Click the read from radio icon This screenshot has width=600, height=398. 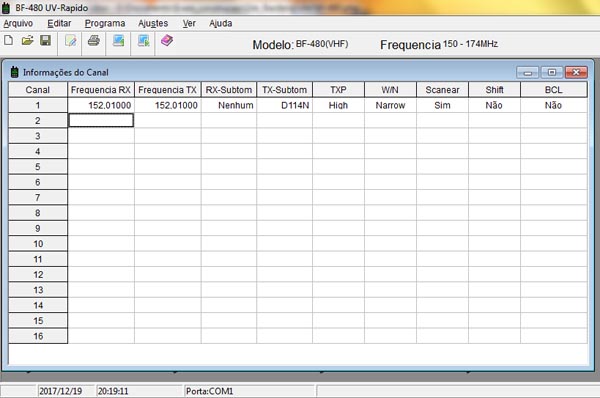tap(119, 40)
